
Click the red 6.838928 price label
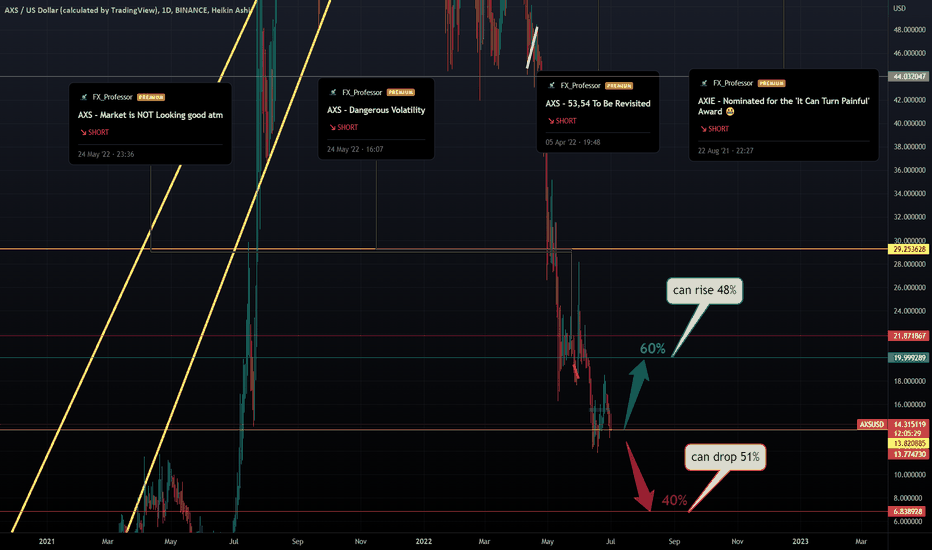pos(908,511)
